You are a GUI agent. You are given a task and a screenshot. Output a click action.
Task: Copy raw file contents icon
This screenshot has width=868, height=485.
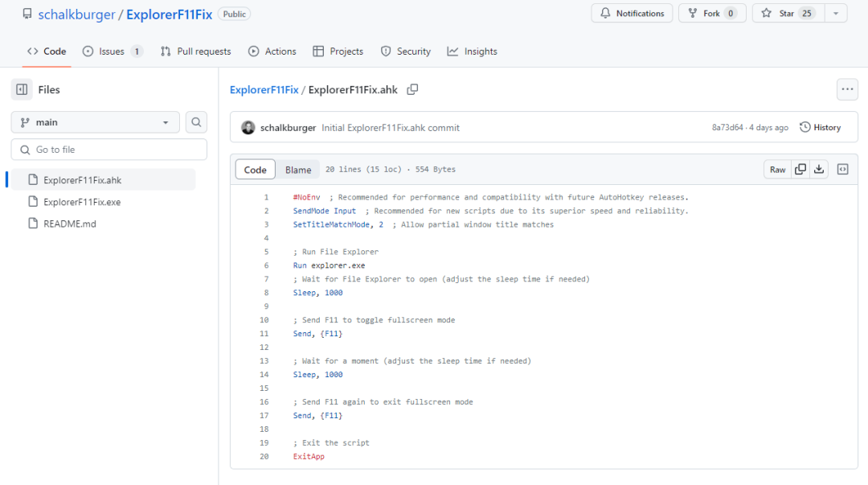[x=800, y=170]
